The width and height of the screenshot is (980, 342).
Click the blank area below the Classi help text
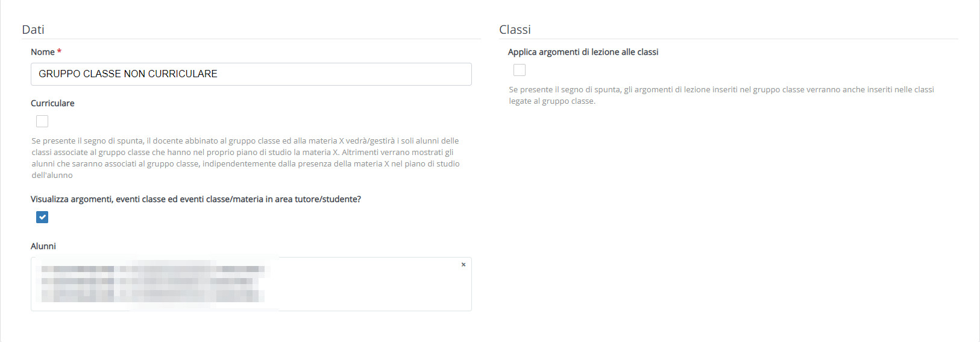(x=729, y=223)
